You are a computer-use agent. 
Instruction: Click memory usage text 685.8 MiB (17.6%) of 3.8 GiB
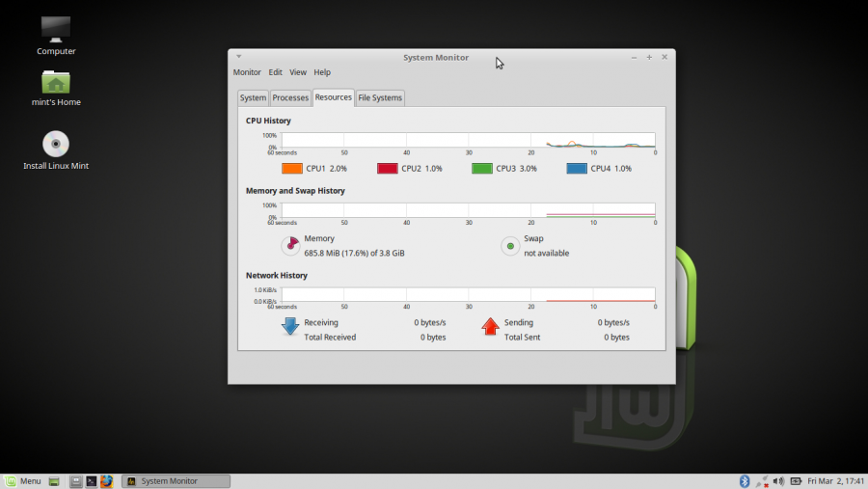click(x=354, y=253)
